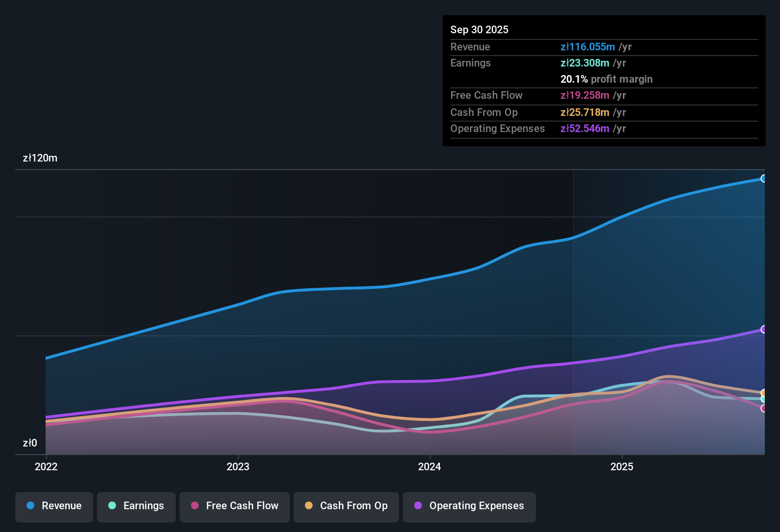
Task: Toggle the Revenue series visibility
Action: click(x=54, y=506)
